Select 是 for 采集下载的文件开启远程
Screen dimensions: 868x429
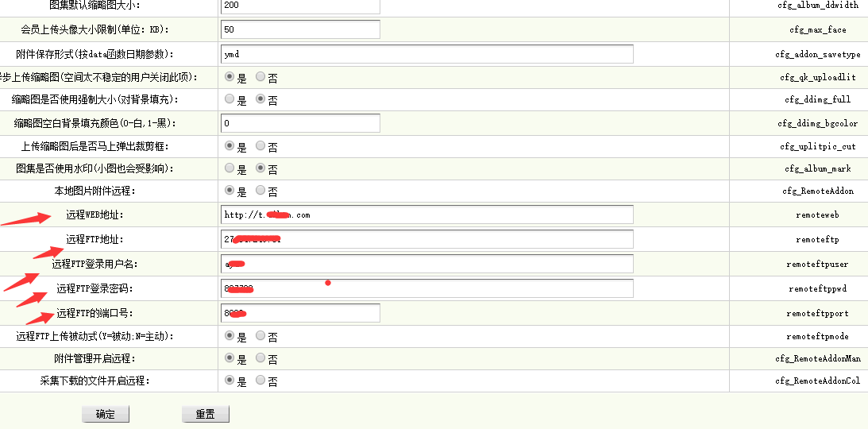tap(230, 380)
